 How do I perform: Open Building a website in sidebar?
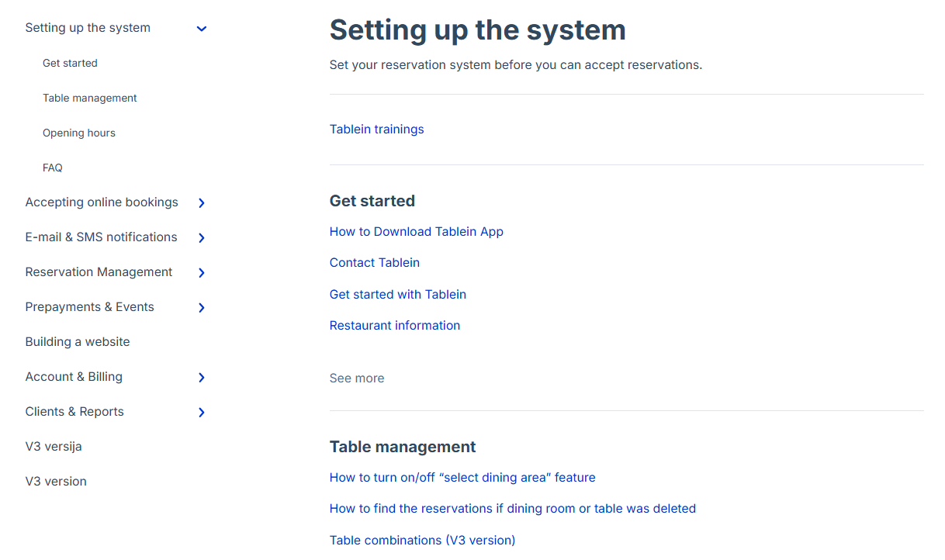(x=78, y=342)
